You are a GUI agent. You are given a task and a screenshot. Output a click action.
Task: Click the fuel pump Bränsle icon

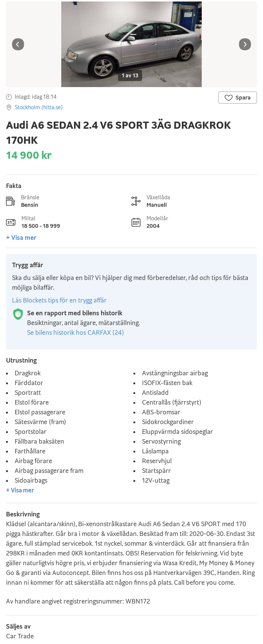click(x=11, y=201)
